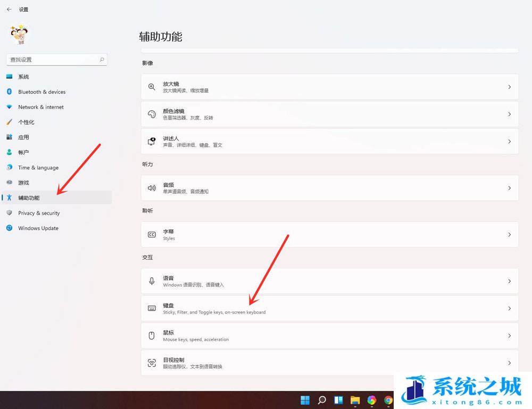Expand the 鼠标 row chevron

pyautogui.click(x=509, y=336)
